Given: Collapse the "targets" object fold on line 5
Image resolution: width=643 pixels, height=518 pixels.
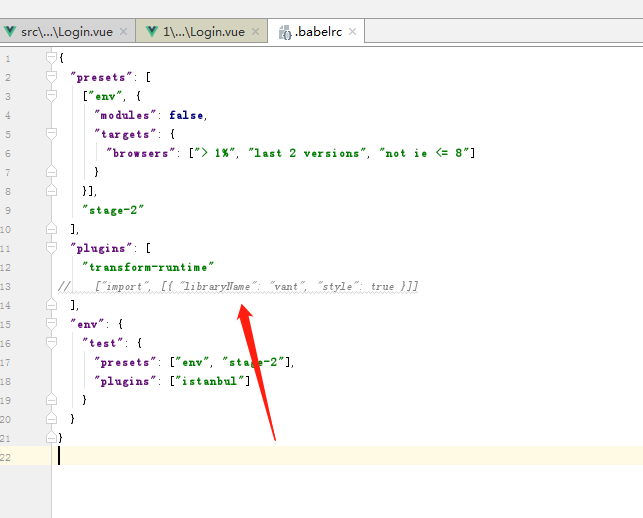Looking at the screenshot, I should click(51, 134).
